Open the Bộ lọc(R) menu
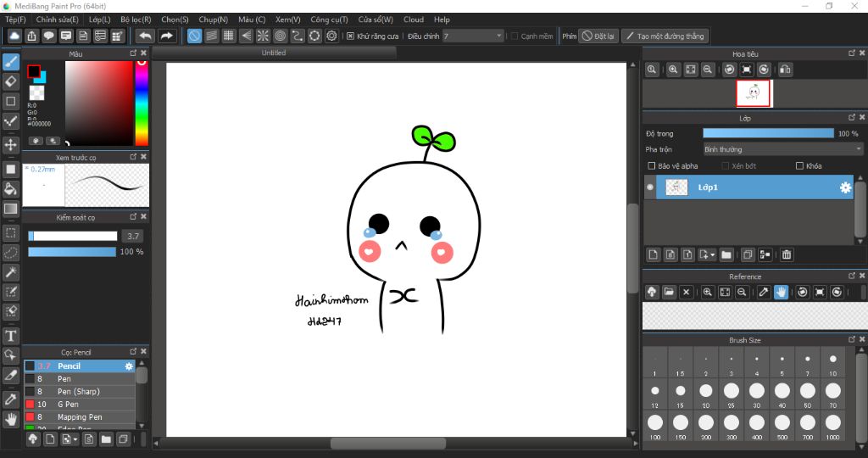Screen dimensions: 868x458 coord(136,19)
